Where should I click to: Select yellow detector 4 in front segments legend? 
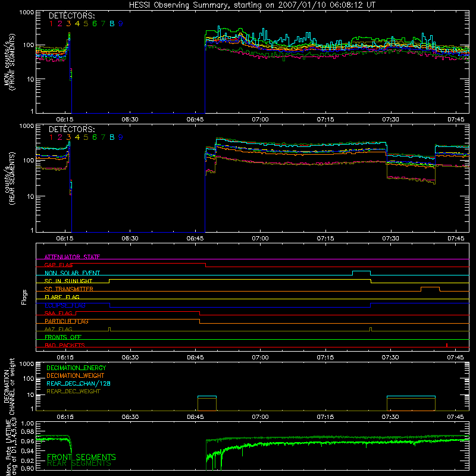tap(77, 23)
